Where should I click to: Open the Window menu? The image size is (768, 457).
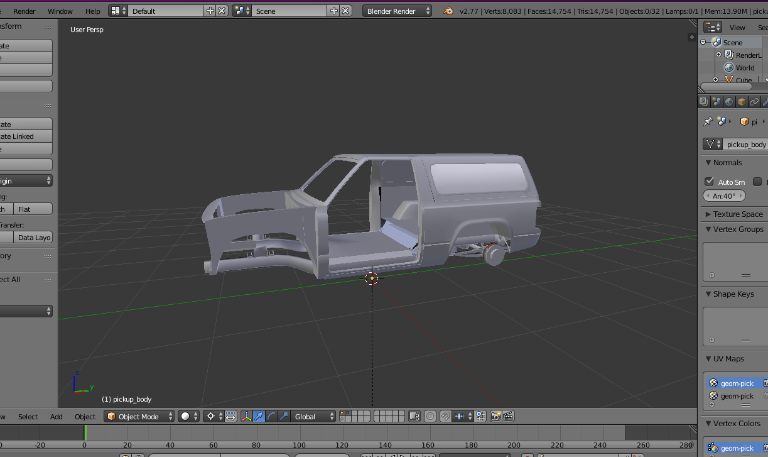pos(60,10)
